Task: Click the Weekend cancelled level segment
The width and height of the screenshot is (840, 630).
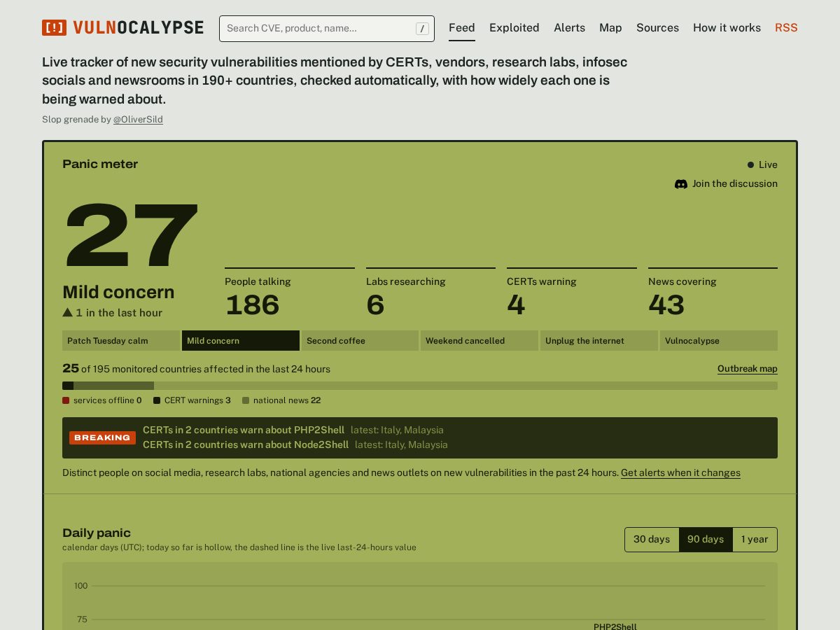Action: pyautogui.click(x=479, y=341)
